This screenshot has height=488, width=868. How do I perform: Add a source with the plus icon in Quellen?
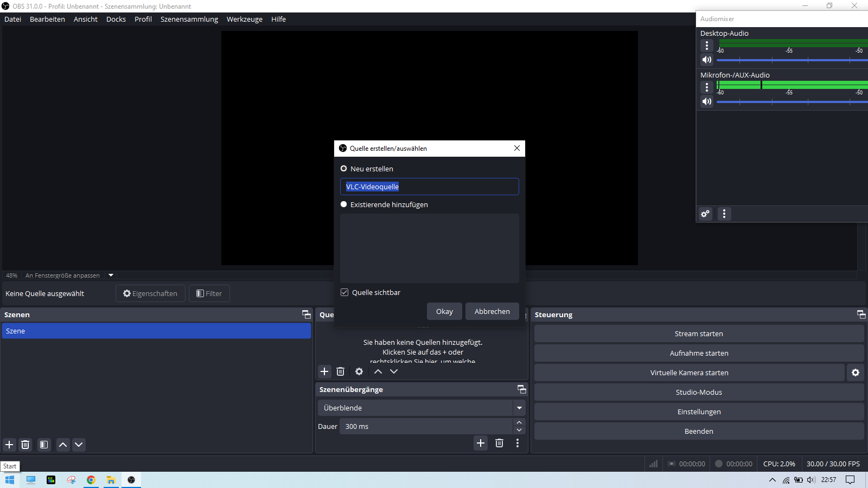pyautogui.click(x=324, y=371)
